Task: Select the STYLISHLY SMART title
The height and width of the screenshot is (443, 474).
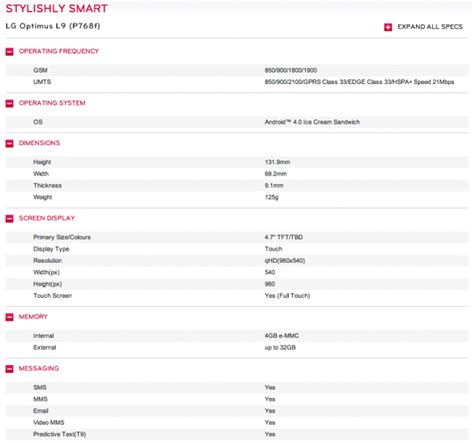Action: click(57, 8)
